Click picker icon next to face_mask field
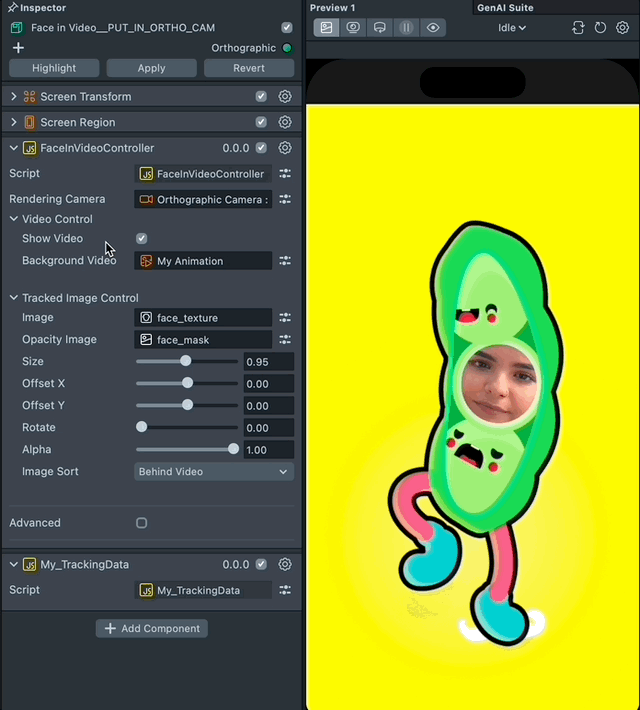This screenshot has height=710, width=640. [x=285, y=340]
